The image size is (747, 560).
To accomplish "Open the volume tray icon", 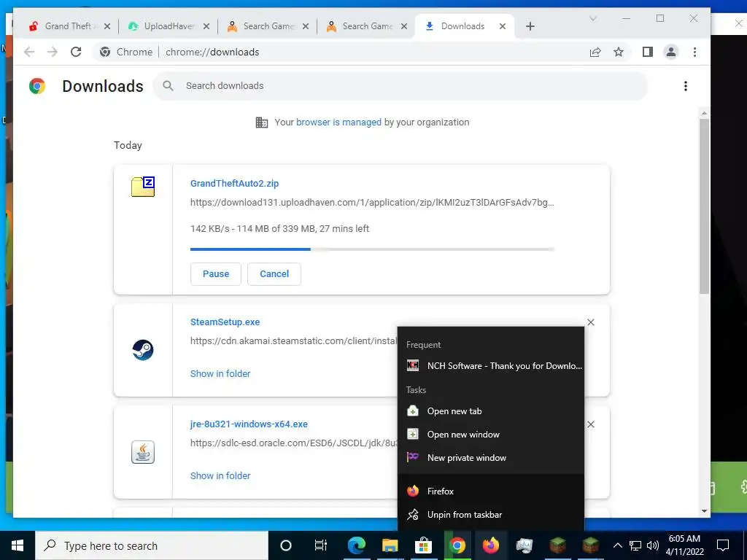I will (653, 545).
